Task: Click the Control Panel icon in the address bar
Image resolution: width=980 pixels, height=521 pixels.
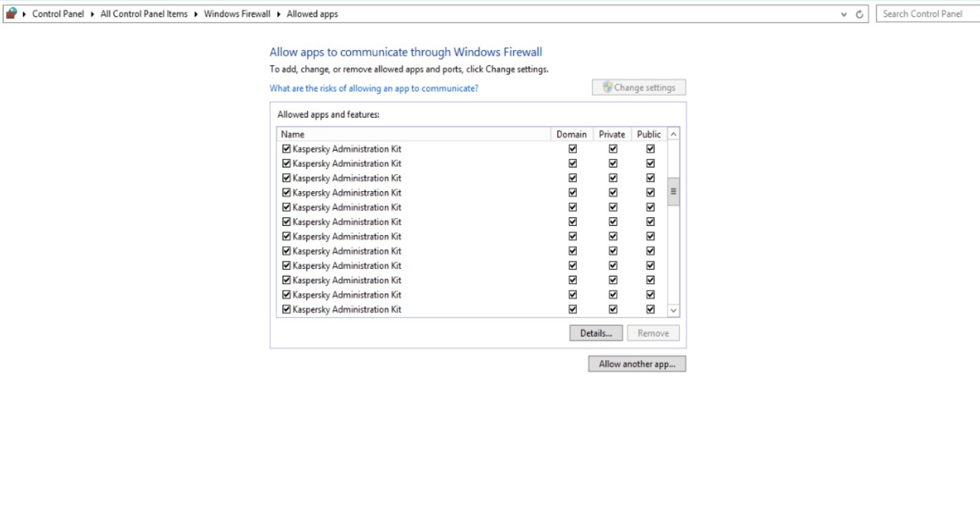Action: (x=11, y=14)
